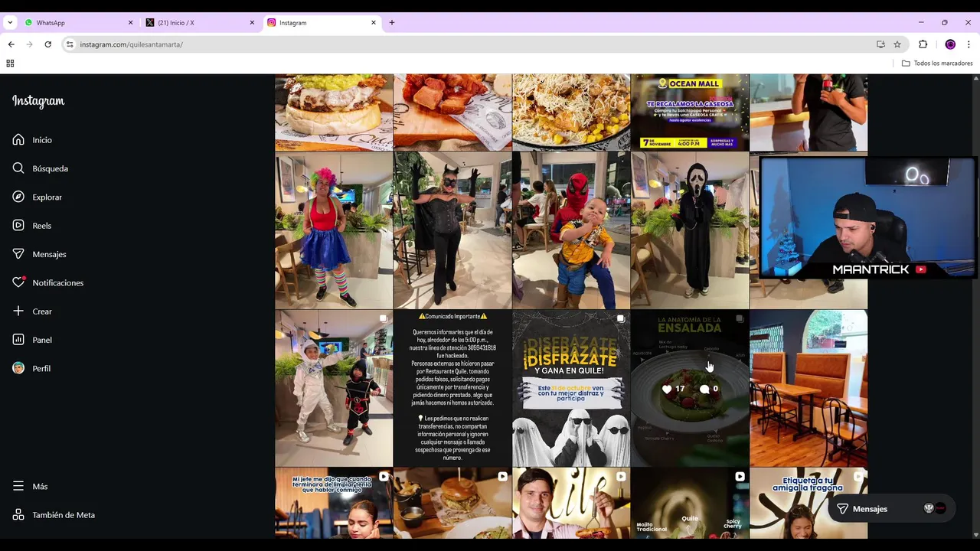
Task: Open the Mi jefe me dijo reel
Action: tap(334, 503)
